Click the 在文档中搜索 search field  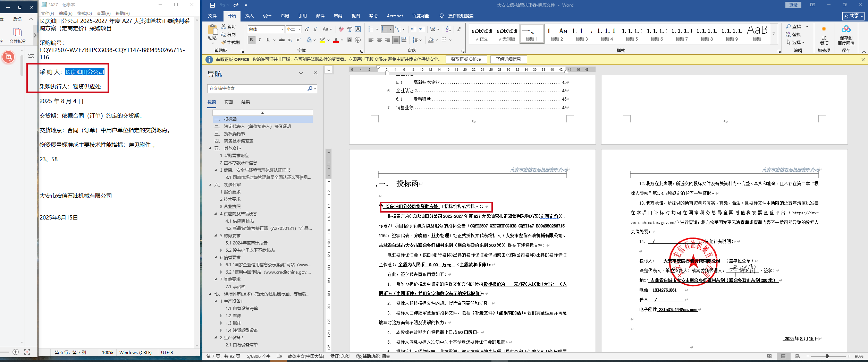point(257,88)
